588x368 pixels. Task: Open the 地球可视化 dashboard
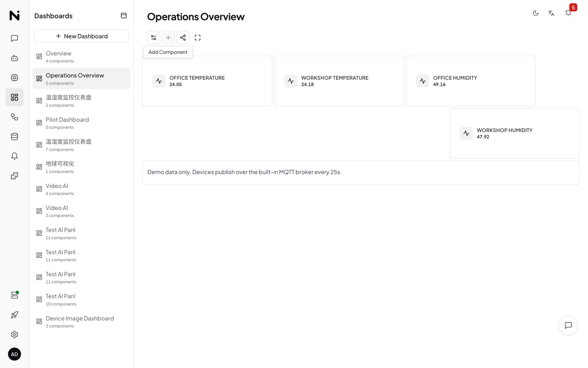81,167
